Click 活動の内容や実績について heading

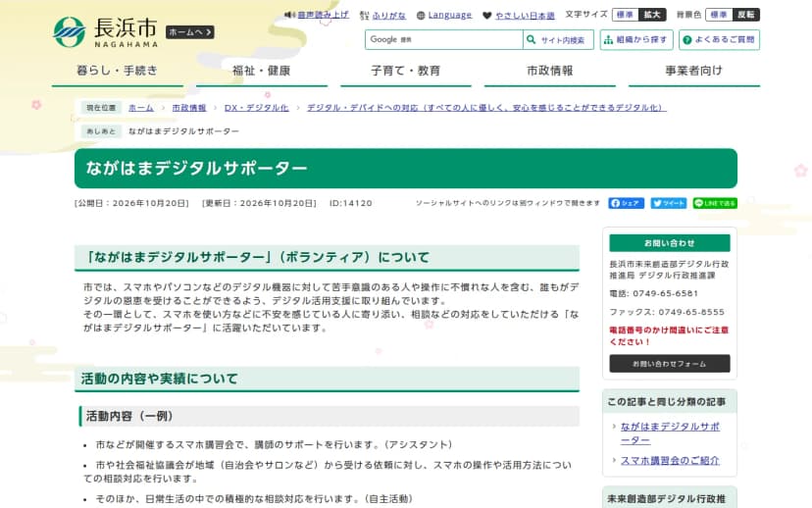pos(160,380)
